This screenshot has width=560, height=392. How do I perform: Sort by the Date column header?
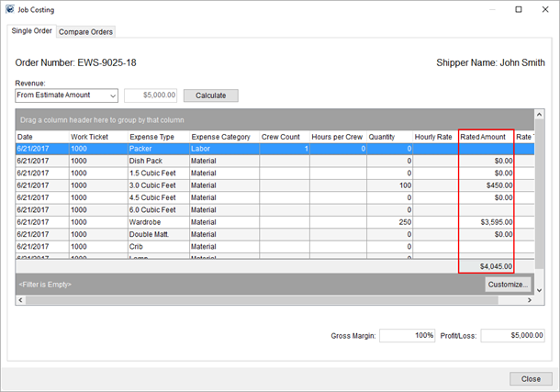(x=41, y=138)
